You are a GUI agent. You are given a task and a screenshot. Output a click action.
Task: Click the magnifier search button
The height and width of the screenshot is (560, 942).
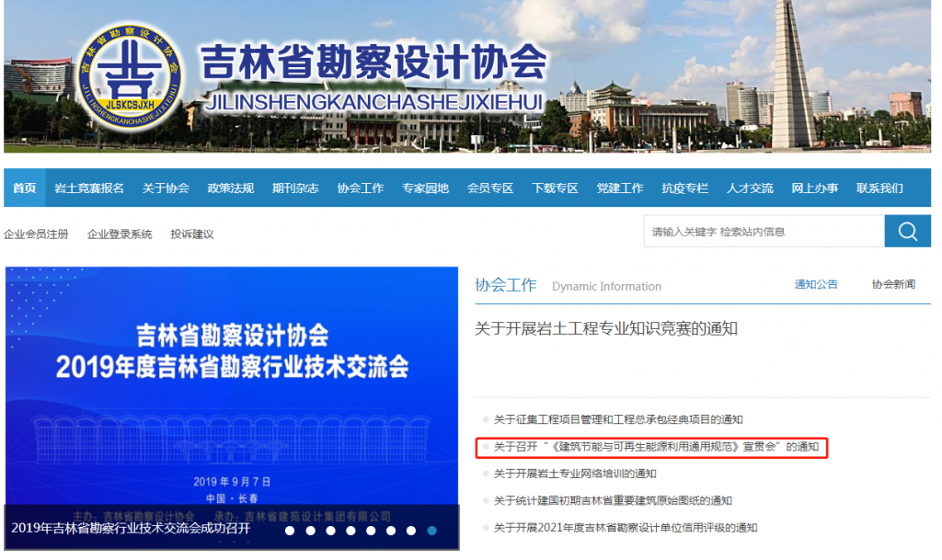point(907,231)
